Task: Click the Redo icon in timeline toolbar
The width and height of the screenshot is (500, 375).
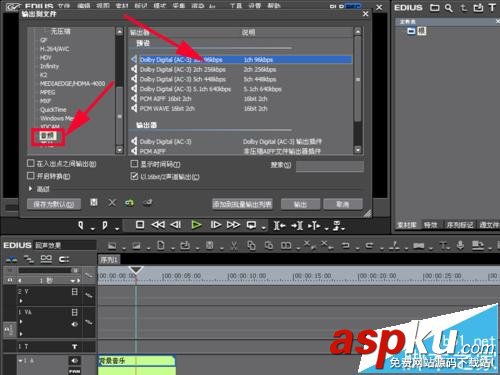Action: point(369,246)
